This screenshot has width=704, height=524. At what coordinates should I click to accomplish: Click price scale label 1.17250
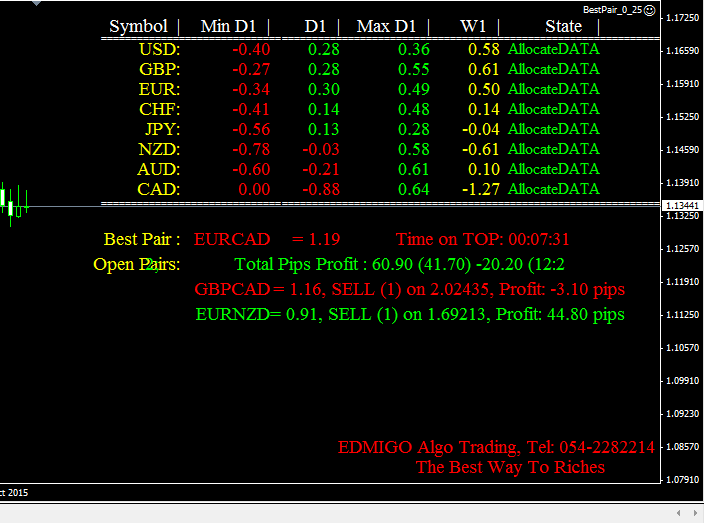682,18
